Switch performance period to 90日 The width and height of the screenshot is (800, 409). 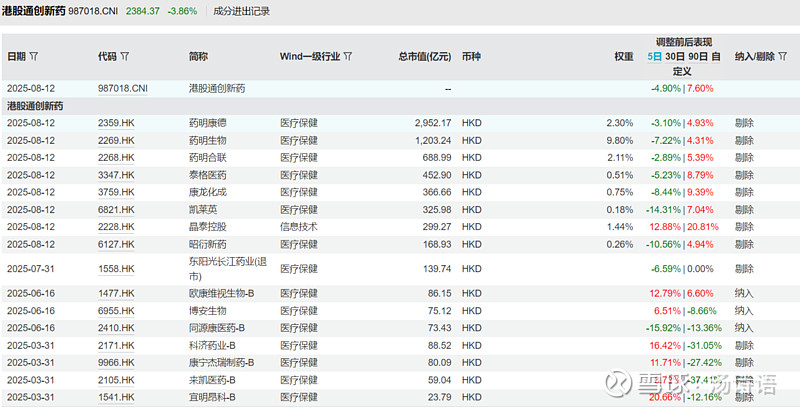pos(698,57)
